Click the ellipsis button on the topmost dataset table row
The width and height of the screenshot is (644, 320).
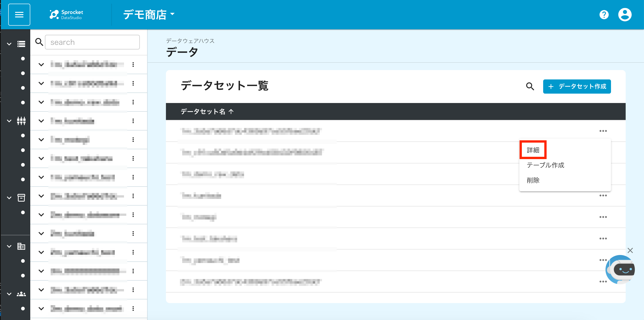click(x=603, y=131)
